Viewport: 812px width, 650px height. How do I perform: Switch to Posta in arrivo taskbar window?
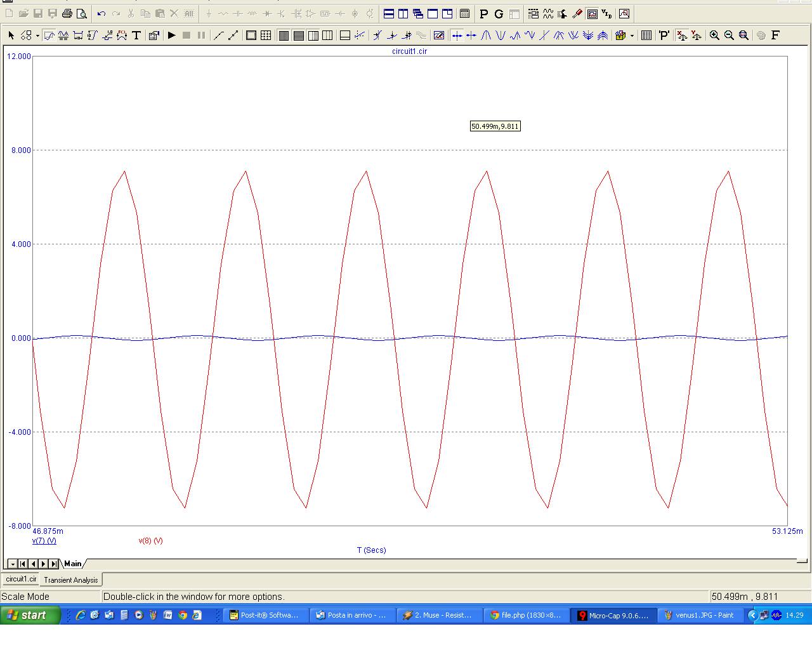(353, 615)
